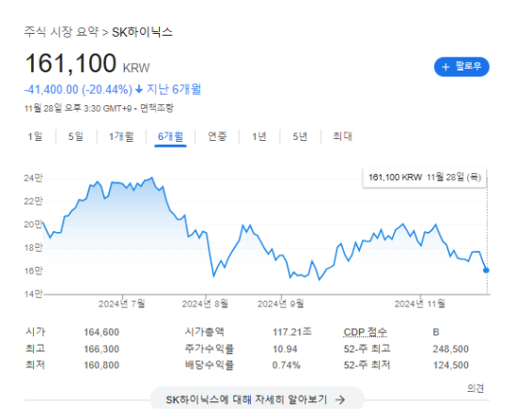Click the -41,400.00 (-20.44%) change text
Screen dimensions: 532x420
(78, 89)
